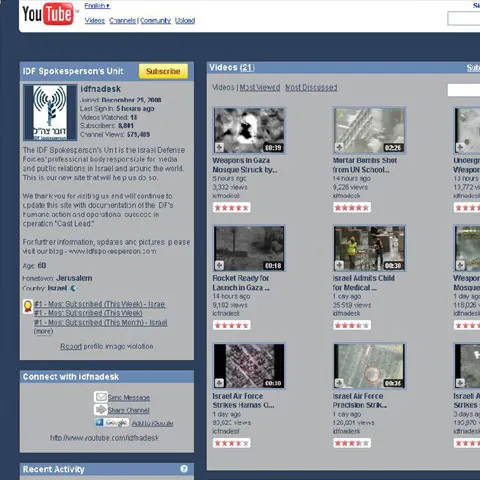Open #1 Most Subscribed (This Week) - Israel link

coord(100,304)
